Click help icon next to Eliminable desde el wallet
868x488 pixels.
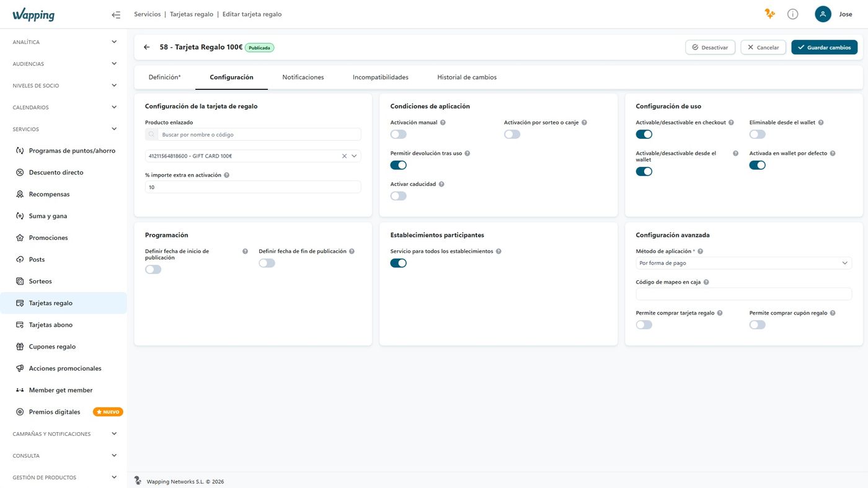click(x=821, y=123)
